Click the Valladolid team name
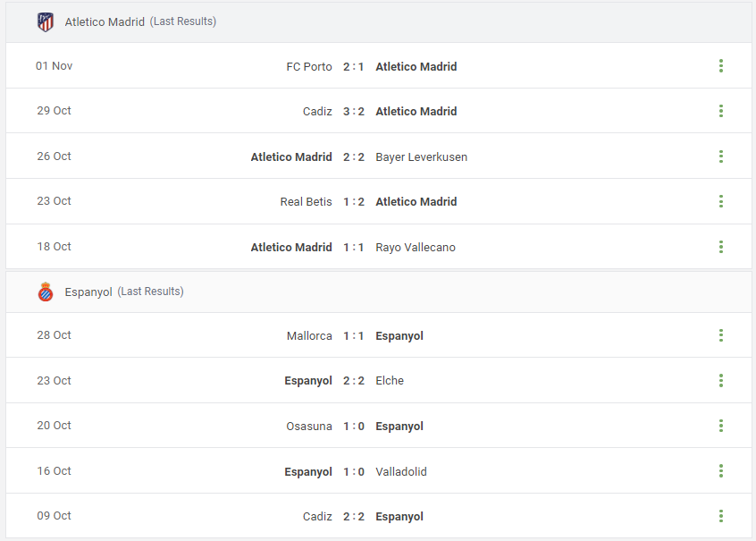756x541 pixels. click(401, 471)
